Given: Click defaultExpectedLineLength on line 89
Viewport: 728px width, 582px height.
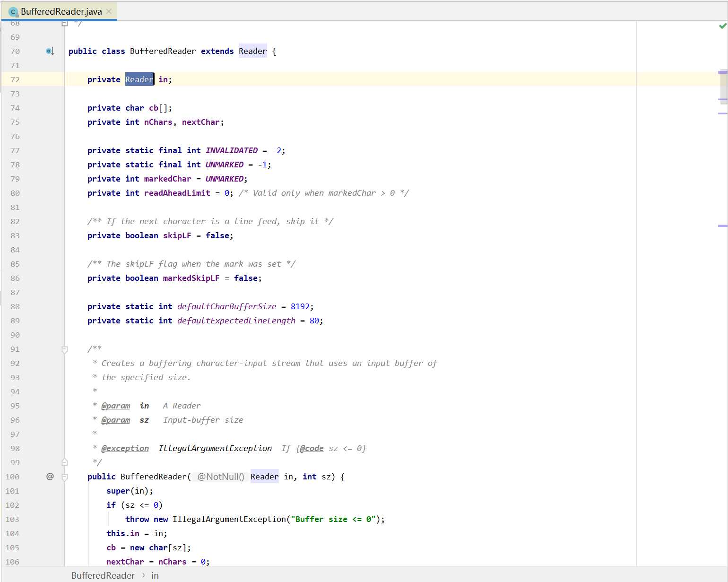Looking at the screenshot, I should tap(236, 321).
